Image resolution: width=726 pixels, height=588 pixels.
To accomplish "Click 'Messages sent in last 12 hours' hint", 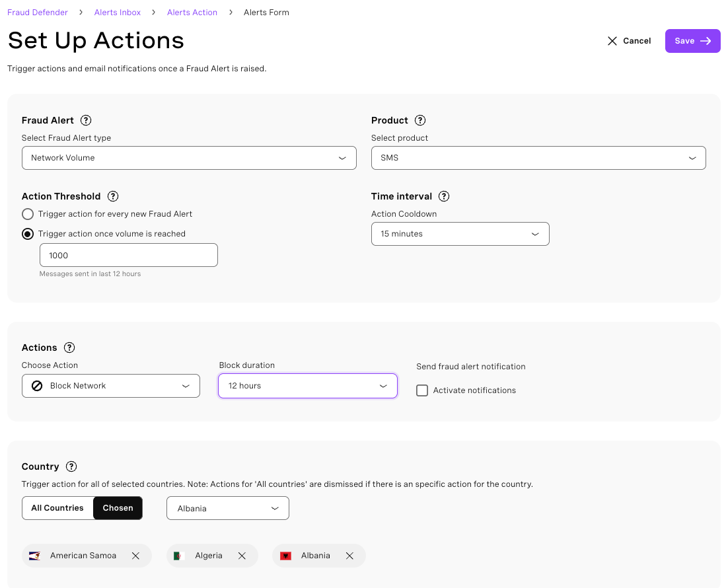I will point(90,274).
